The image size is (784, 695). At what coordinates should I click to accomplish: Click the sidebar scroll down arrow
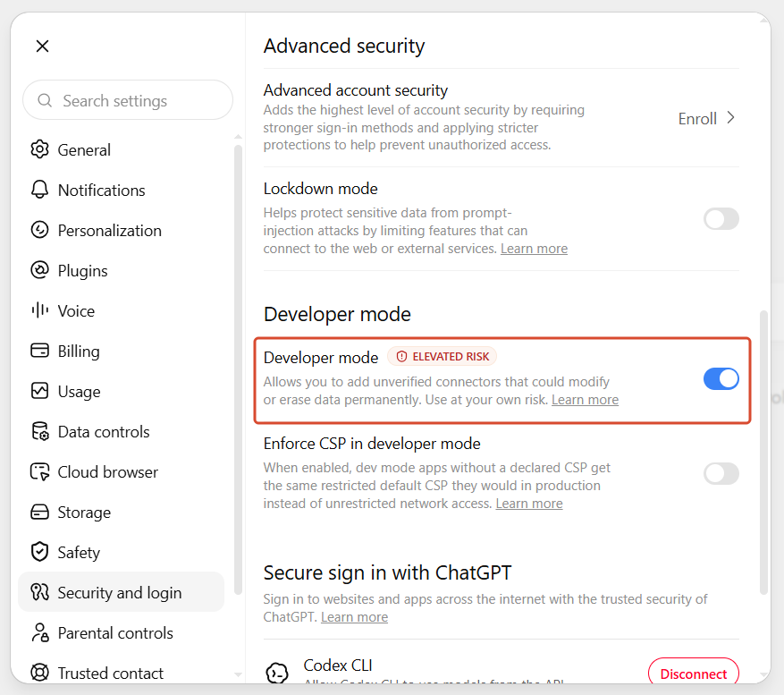coord(238,674)
